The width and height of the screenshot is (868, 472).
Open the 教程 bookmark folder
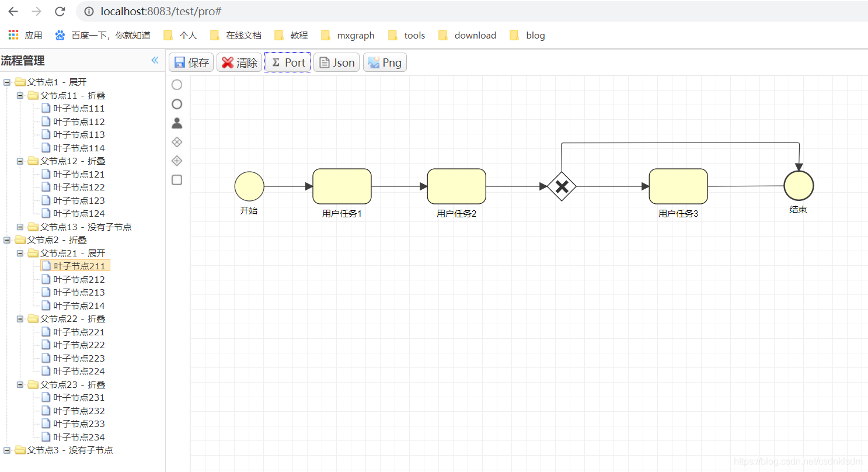[x=291, y=35]
